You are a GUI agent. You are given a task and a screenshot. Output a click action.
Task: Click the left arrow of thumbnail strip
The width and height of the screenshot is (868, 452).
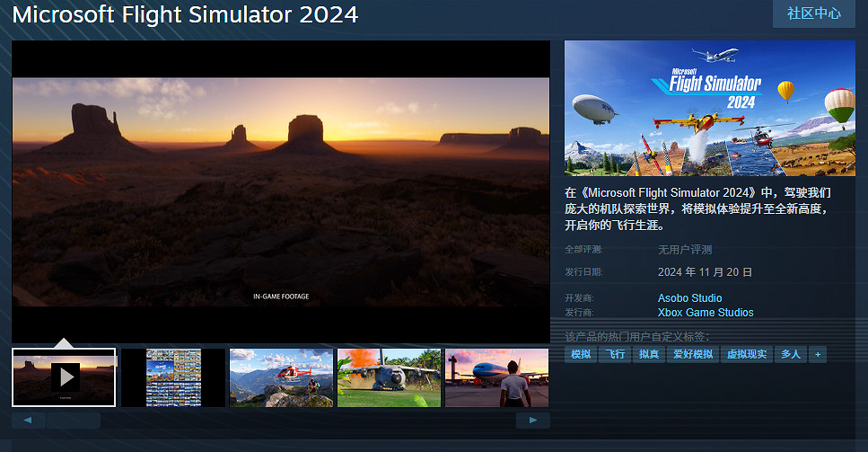click(28, 420)
